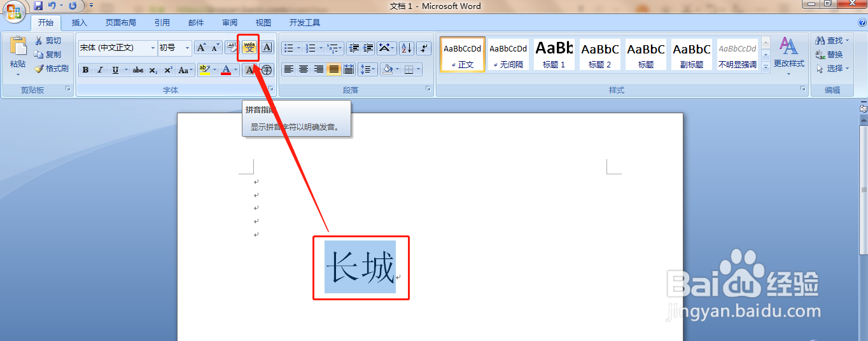Screen dimensions: 868x341
Task: Click the Phonetic Guide (wén) icon
Action: 248,48
